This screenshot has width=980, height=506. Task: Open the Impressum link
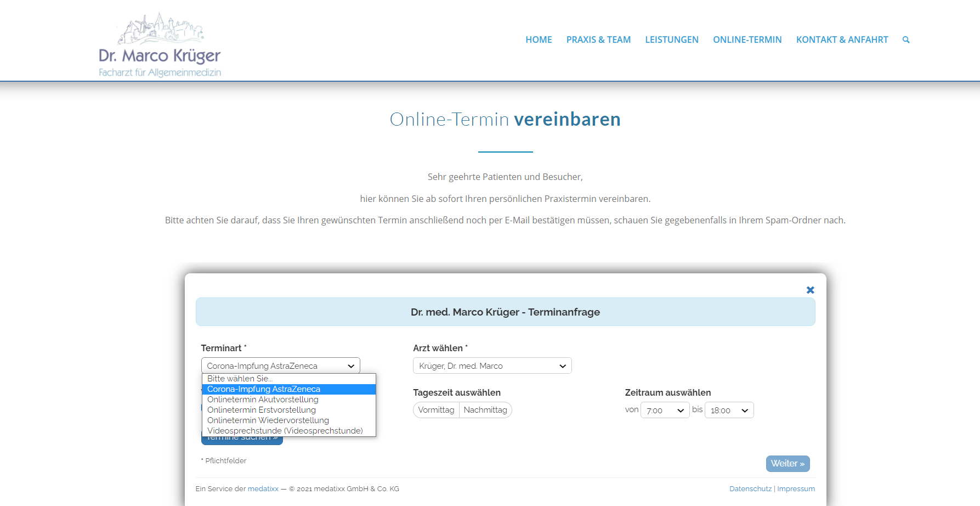click(x=796, y=488)
